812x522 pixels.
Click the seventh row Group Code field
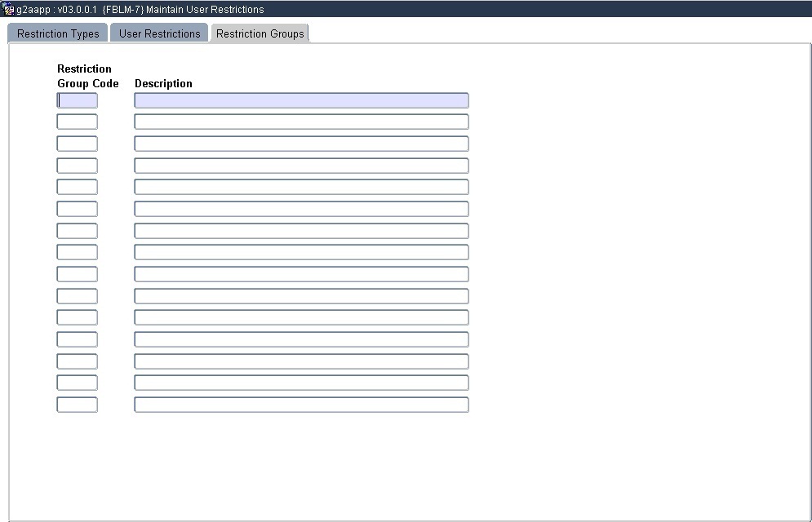coord(77,231)
